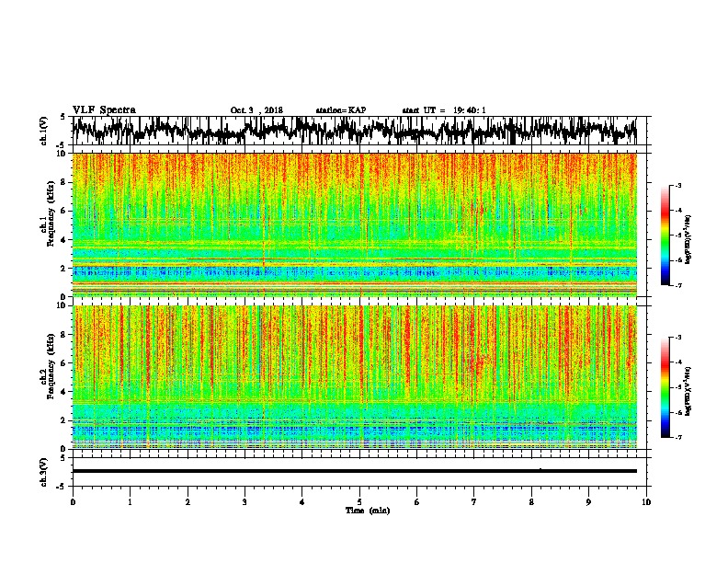Image resolution: width=728 pixels, height=563 pixels.
Task: Click the 'Time (min)' axis label
Action: 368,511
